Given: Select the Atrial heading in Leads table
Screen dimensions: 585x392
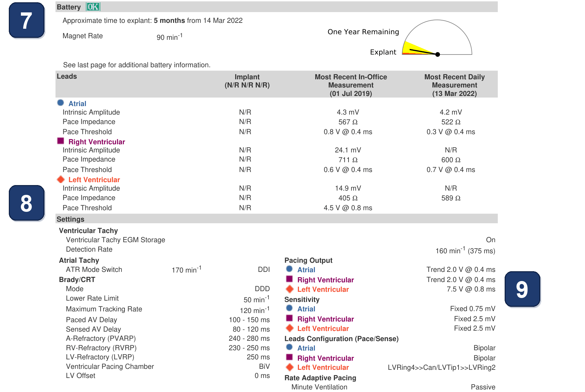Looking at the screenshot, I should (x=77, y=103).
